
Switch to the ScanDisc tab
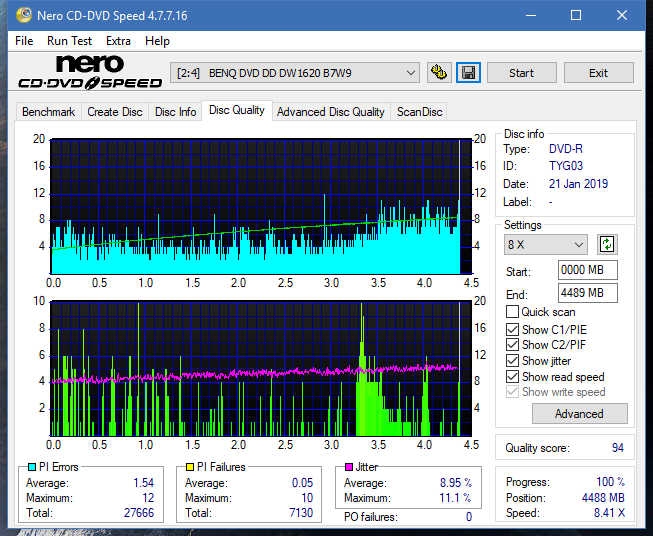click(419, 112)
